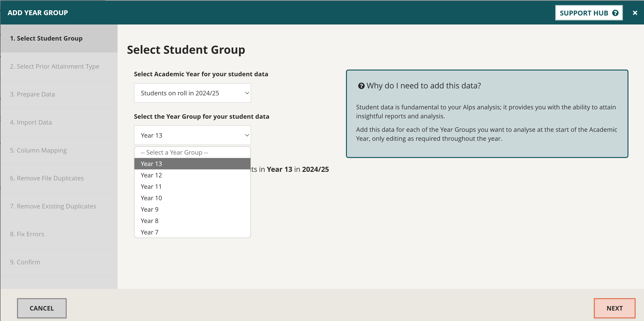Image resolution: width=644 pixels, height=321 pixels.
Task: Click the 'Select Student Group' page heading
Action: 186,50
